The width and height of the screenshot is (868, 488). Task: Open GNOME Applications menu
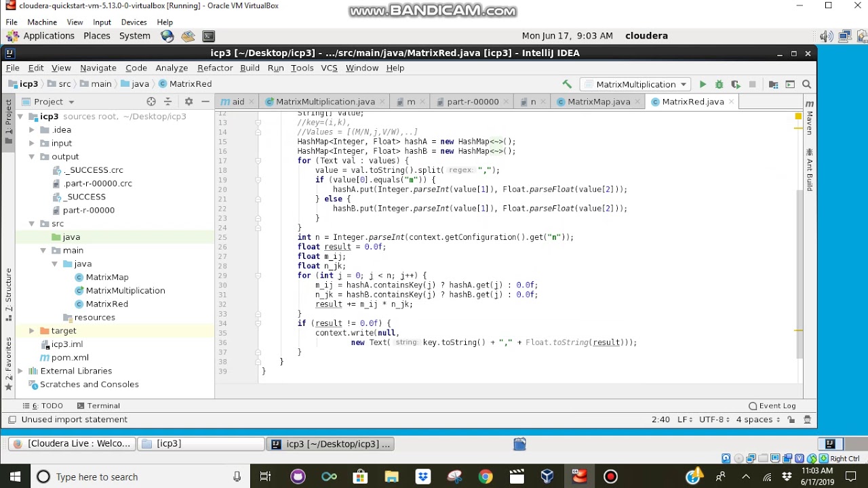(41, 36)
